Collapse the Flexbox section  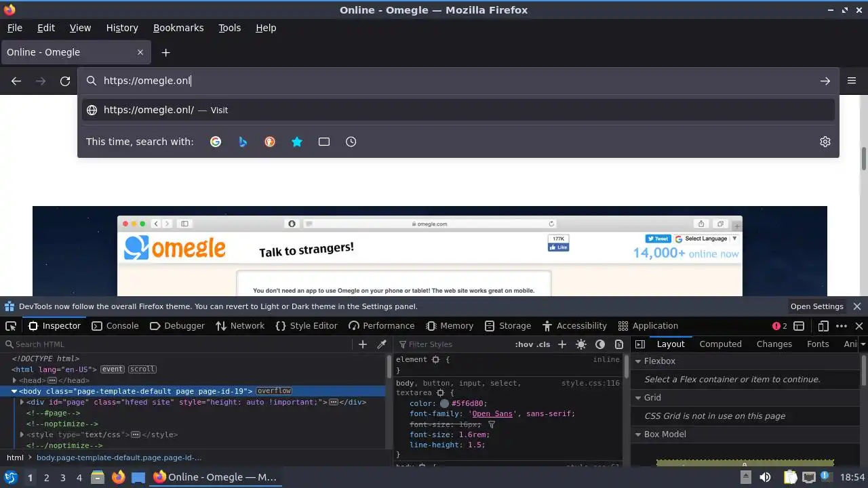(638, 361)
